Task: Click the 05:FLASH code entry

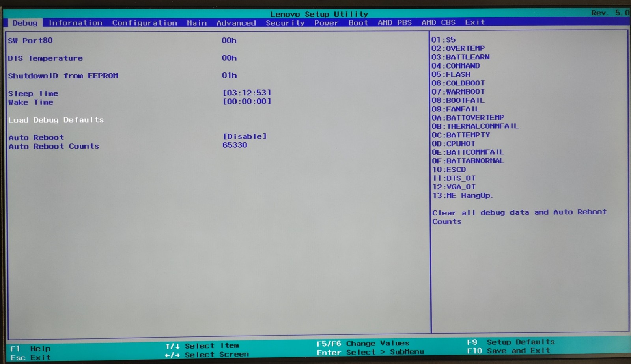Action: tap(451, 74)
